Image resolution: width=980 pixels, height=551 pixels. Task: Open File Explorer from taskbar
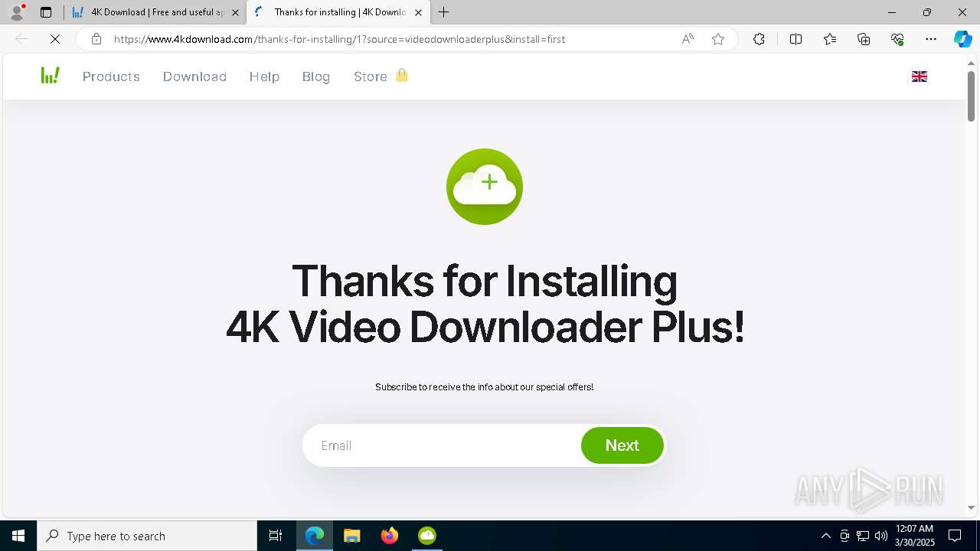pos(352,536)
